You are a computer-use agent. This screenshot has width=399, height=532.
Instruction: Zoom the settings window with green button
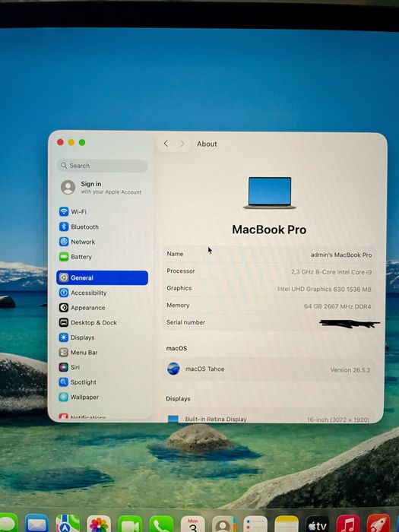(x=82, y=142)
